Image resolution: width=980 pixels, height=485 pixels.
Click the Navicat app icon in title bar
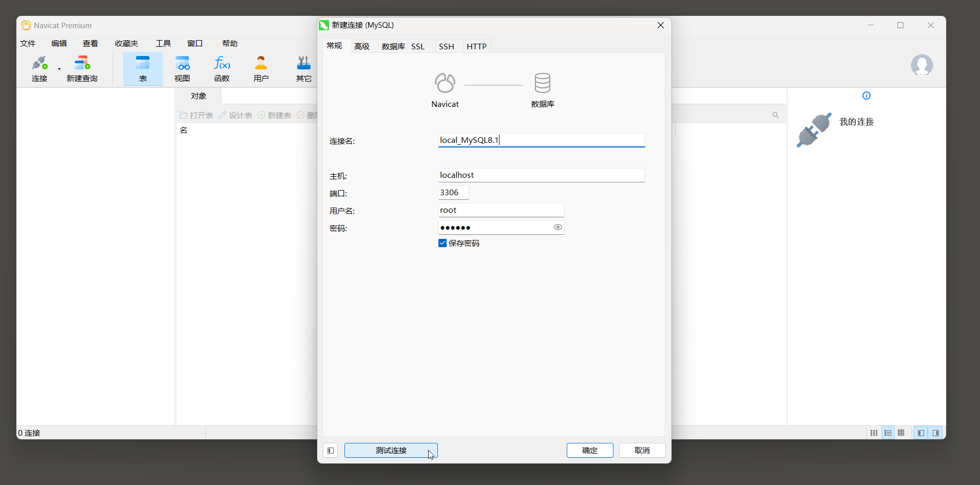[x=26, y=25]
